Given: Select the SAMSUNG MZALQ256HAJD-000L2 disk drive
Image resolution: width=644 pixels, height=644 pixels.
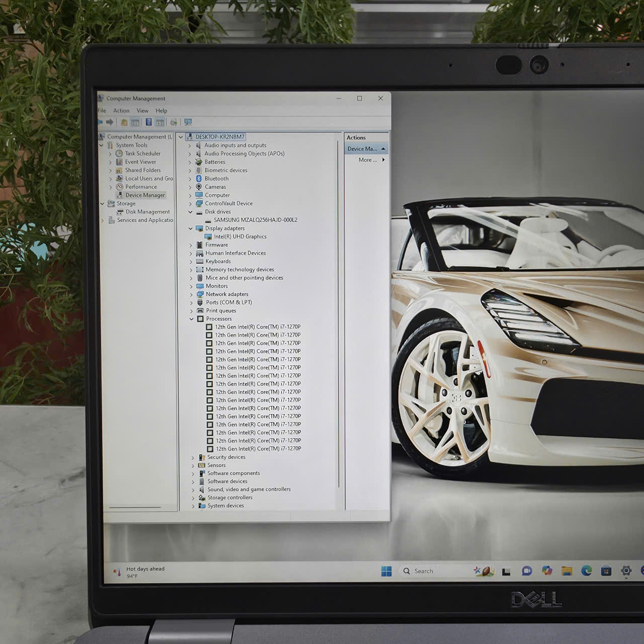Looking at the screenshot, I should [255, 220].
